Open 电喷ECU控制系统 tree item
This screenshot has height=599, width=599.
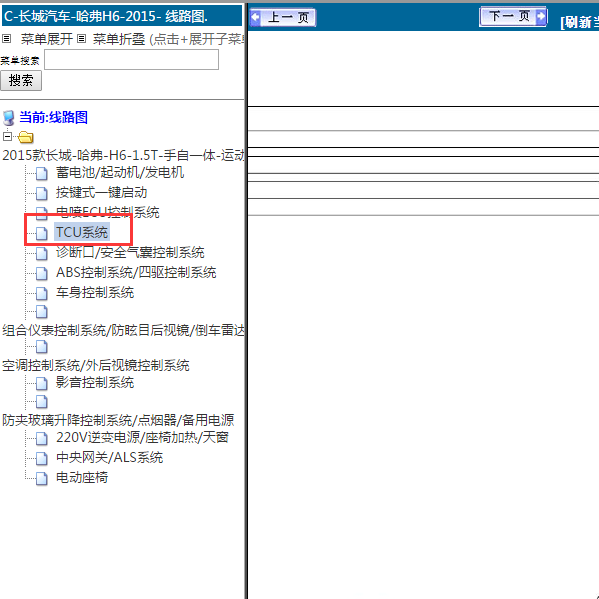point(107,212)
